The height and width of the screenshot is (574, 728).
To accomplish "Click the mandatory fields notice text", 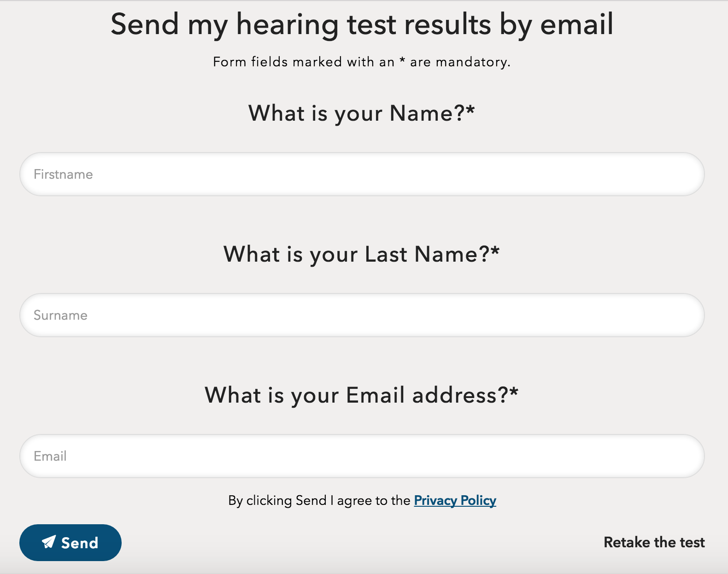I will (x=362, y=62).
